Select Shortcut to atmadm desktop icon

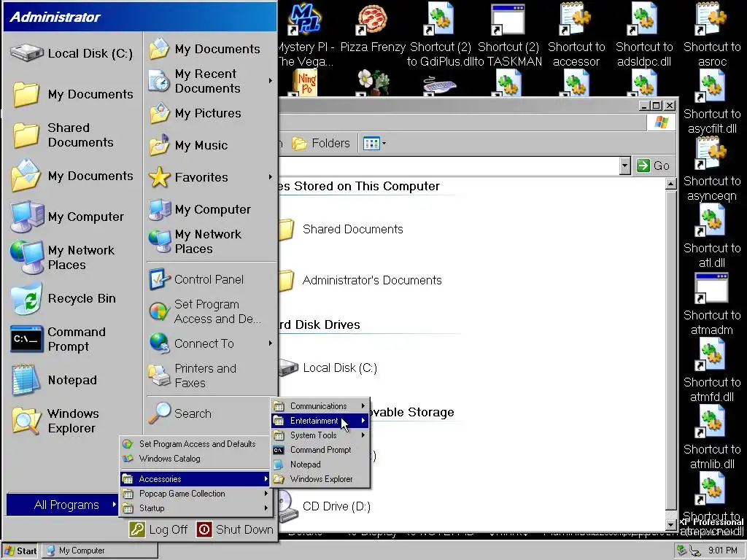click(712, 303)
